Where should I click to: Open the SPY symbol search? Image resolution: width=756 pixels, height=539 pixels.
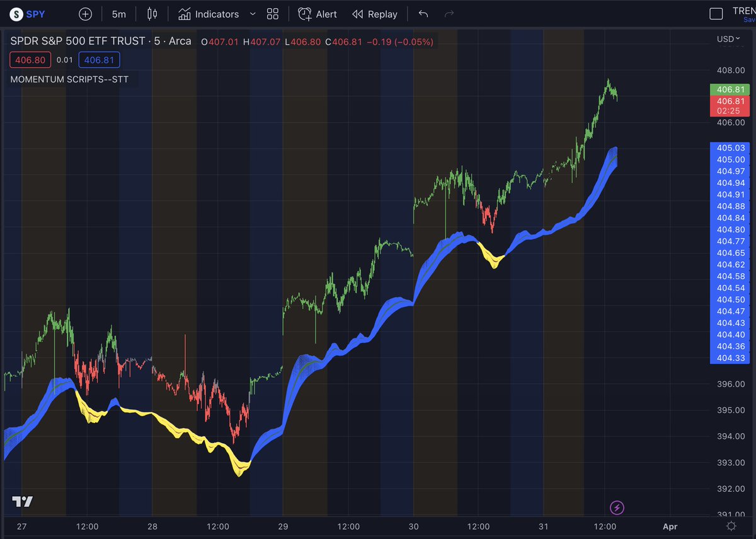28,14
